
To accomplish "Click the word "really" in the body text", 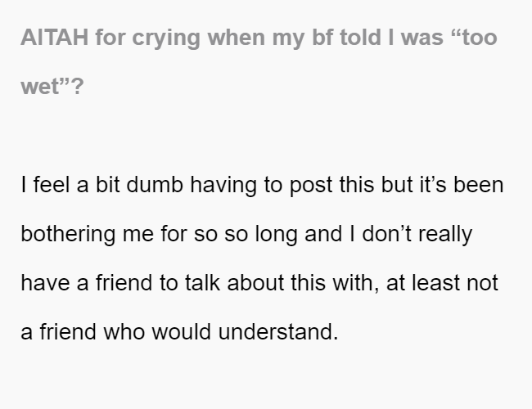I will click(445, 235).
